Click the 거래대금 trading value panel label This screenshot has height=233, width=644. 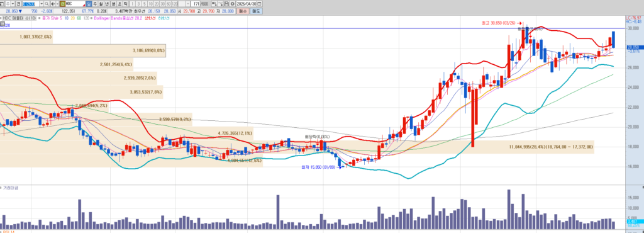click(10, 188)
